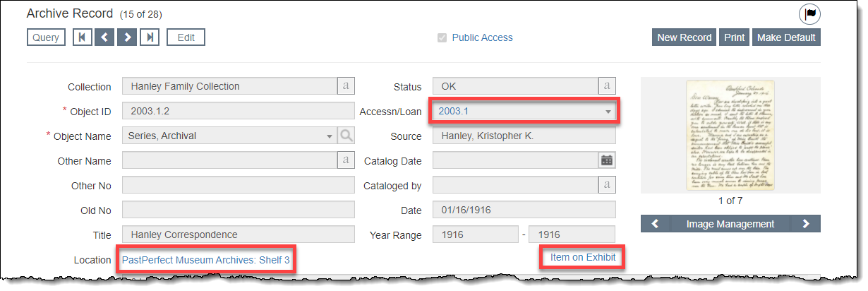Screen dimensions: 868x291
Task: Open the Catalog Date calendar picker
Action: click(607, 160)
